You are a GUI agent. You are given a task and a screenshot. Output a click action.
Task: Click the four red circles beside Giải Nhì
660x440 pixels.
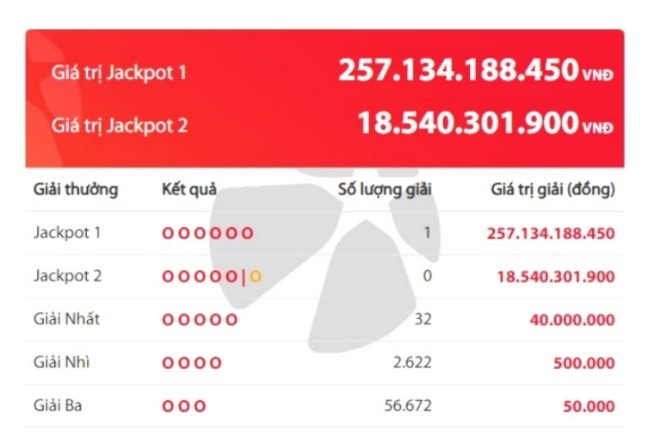pos(192,363)
